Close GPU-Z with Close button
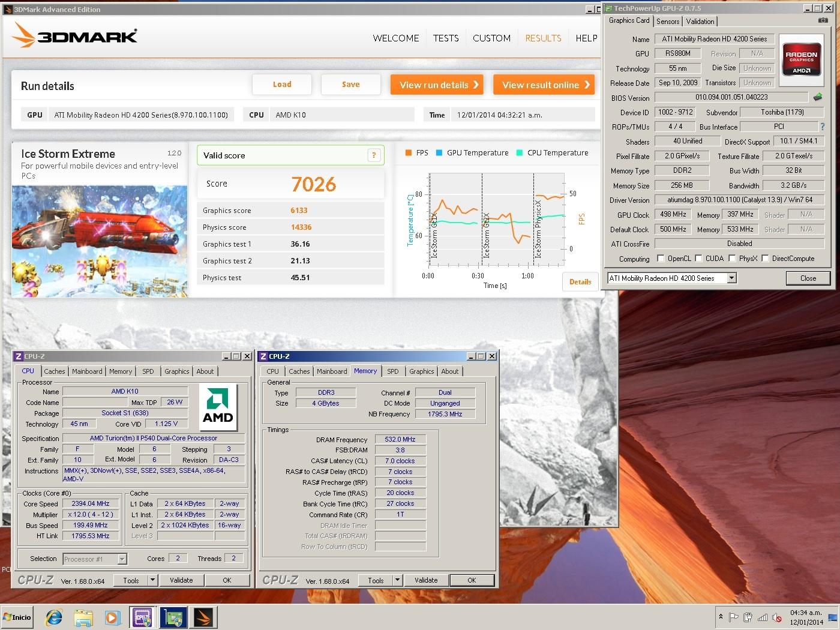The width and height of the screenshot is (840, 630). (808, 278)
